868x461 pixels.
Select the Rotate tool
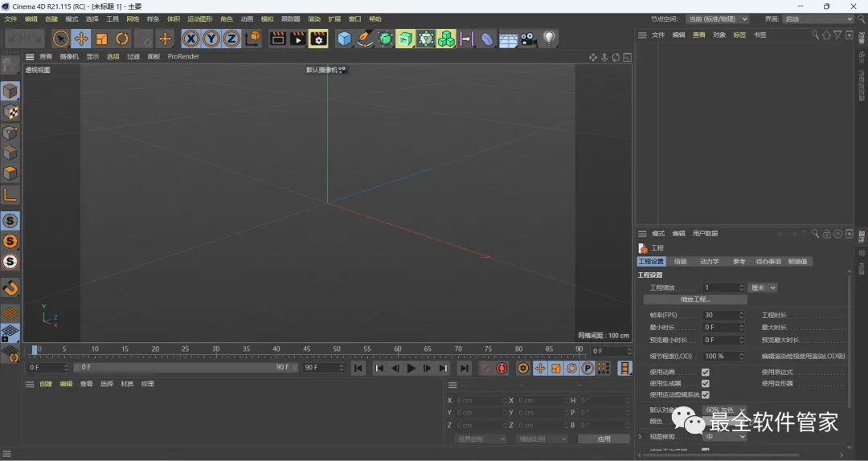(122, 39)
